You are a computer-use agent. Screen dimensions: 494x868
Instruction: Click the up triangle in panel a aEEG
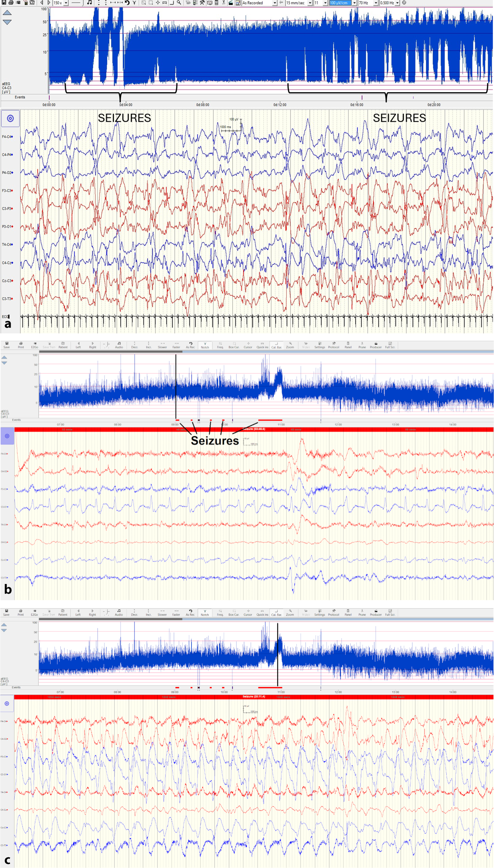coord(7,13)
